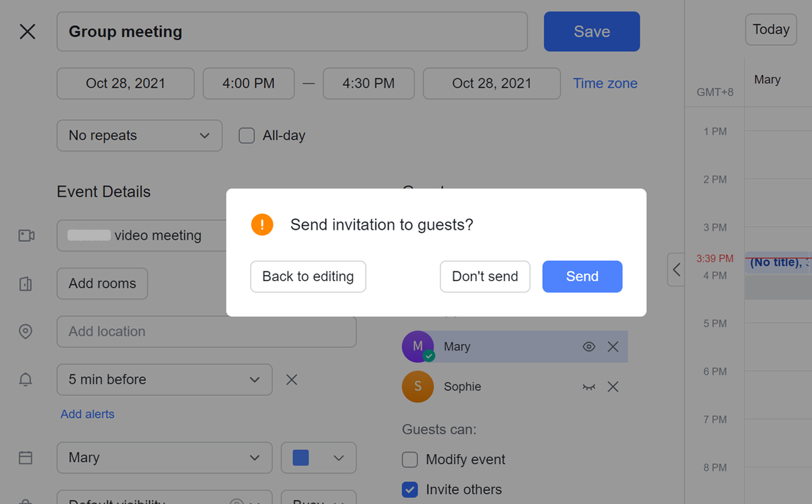Check the Modify event guest permission

tap(410, 460)
